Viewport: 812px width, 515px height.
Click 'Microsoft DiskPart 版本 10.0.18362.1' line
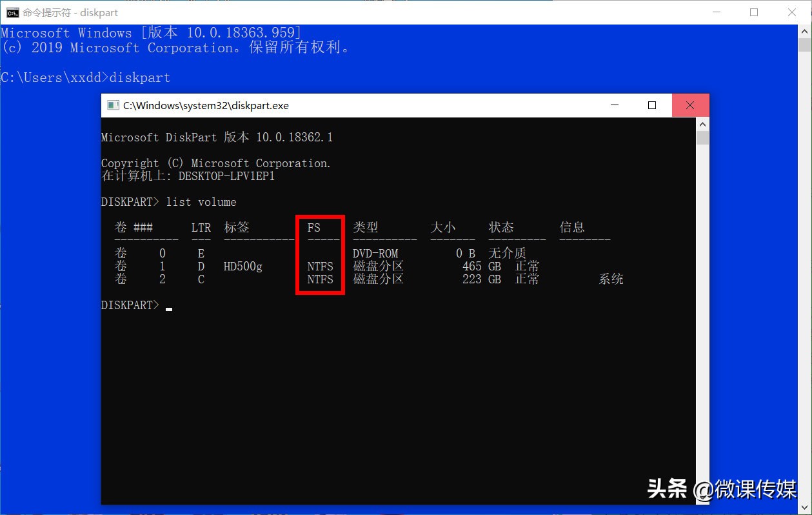[x=217, y=137]
